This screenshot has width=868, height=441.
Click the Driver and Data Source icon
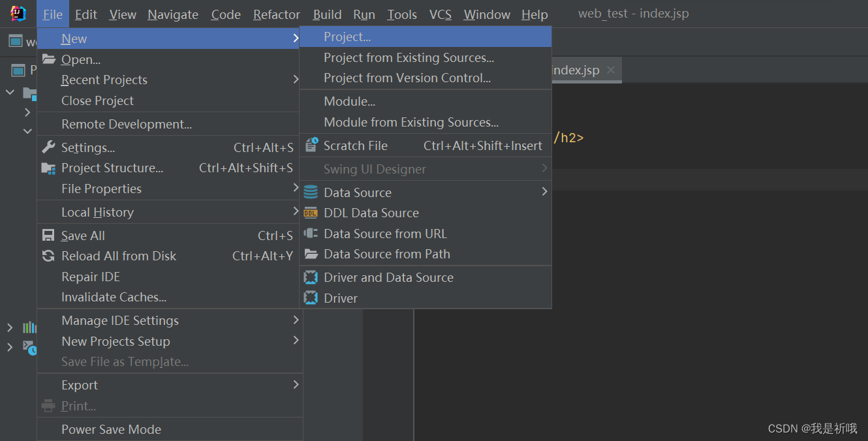(x=311, y=277)
